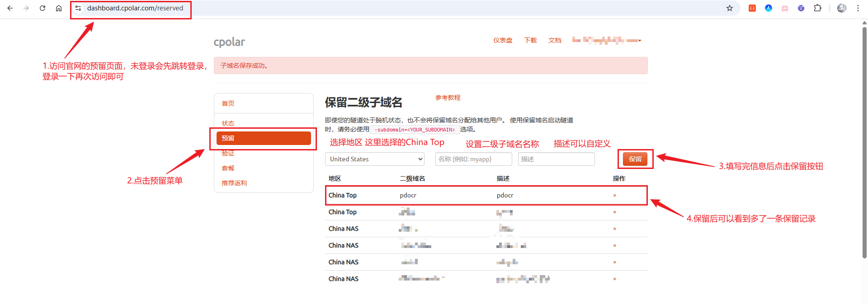Viewport: 868px width, 304px height.
Task: Open the Extensions puzzle-piece menu
Action: [817, 8]
